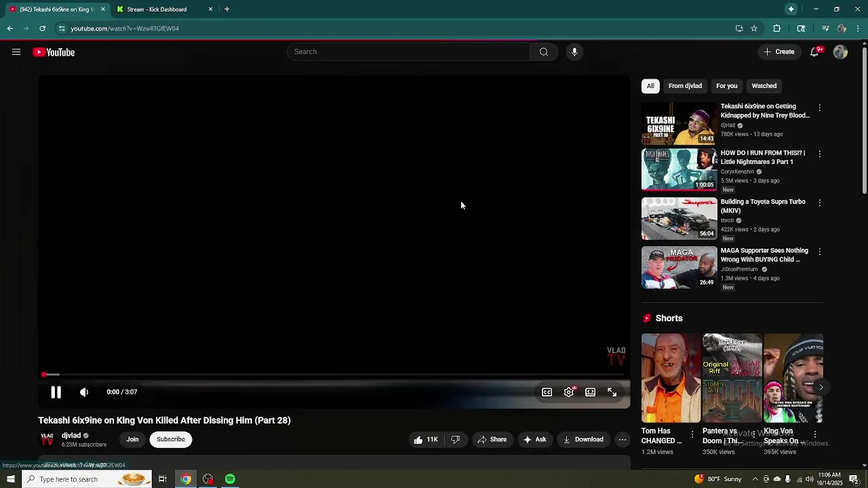The height and width of the screenshot is (488, 868).
Task: Dislike the video
Action: (456, 439)
